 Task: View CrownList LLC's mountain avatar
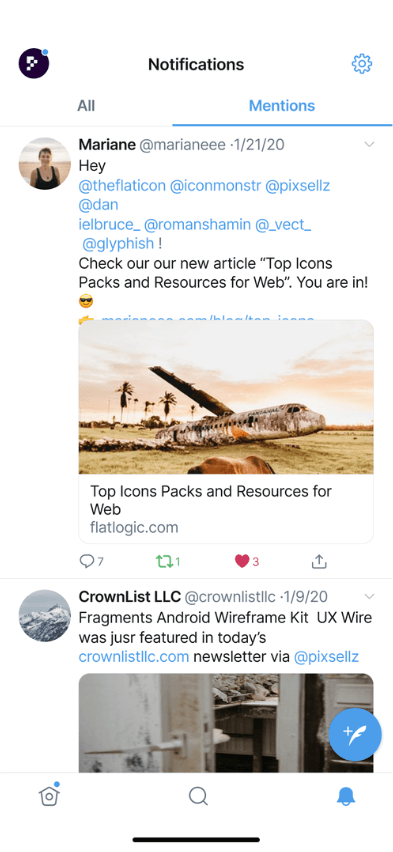pyautogui.click(x=45, y=616)
